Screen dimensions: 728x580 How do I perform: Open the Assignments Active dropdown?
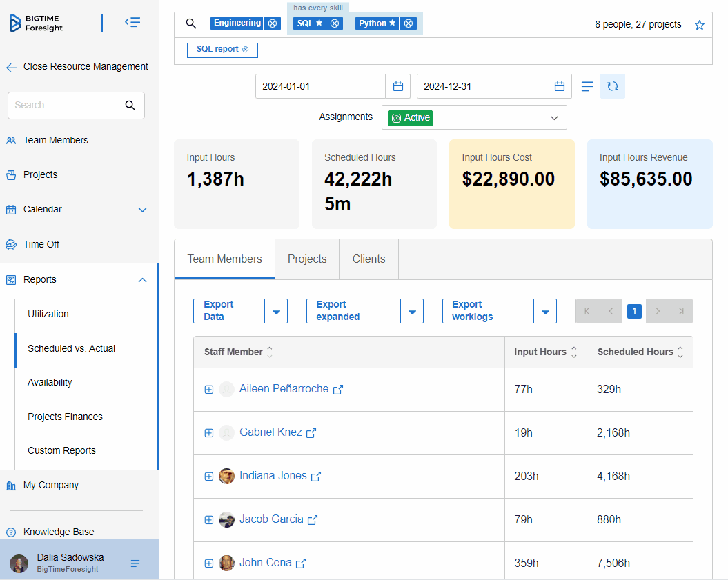click(474, 118)
